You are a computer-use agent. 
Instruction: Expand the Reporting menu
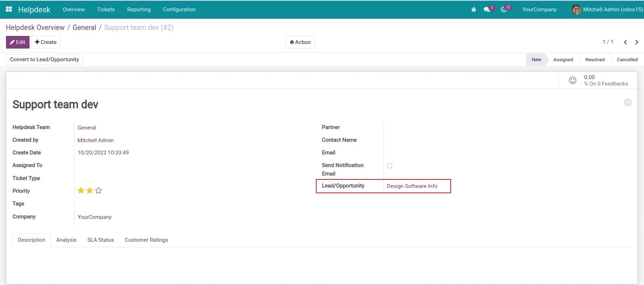(x=139, y=9)
